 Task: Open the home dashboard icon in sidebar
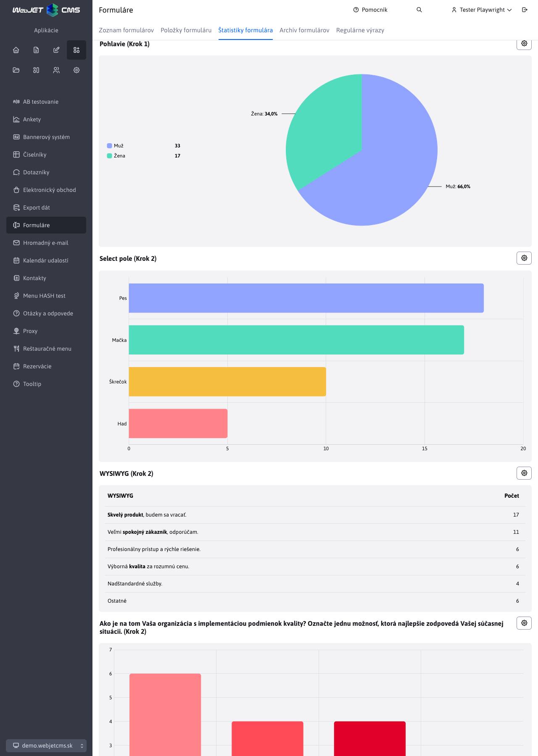(16, 50)
